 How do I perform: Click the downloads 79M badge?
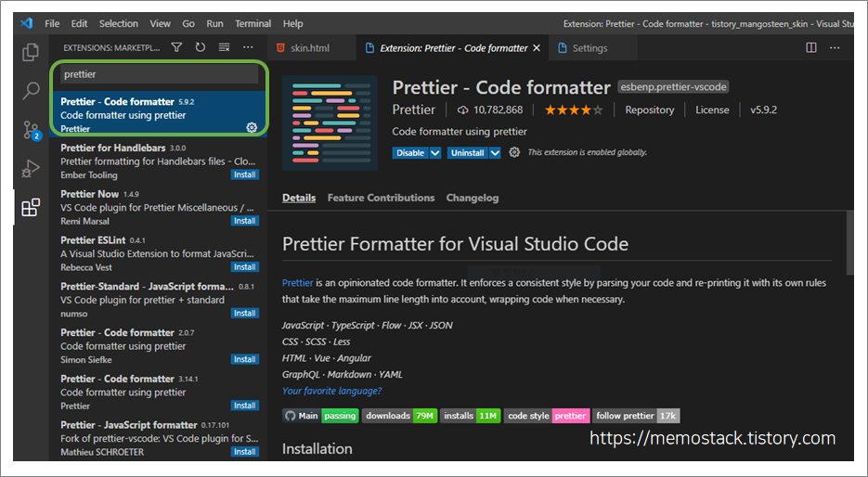tap(400, 416)
